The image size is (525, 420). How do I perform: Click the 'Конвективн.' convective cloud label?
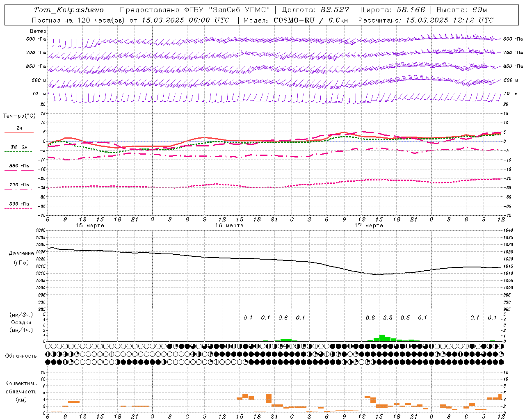pos(21,383)
